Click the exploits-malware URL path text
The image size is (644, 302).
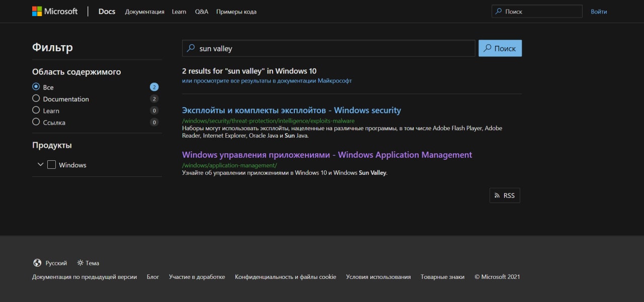[268, 121]
